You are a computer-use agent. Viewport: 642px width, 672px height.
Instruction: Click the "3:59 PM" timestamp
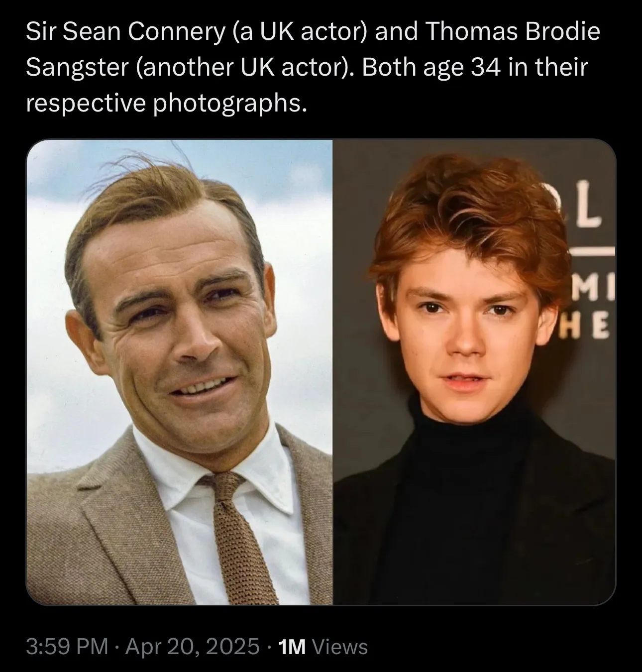tap(67, 647)
